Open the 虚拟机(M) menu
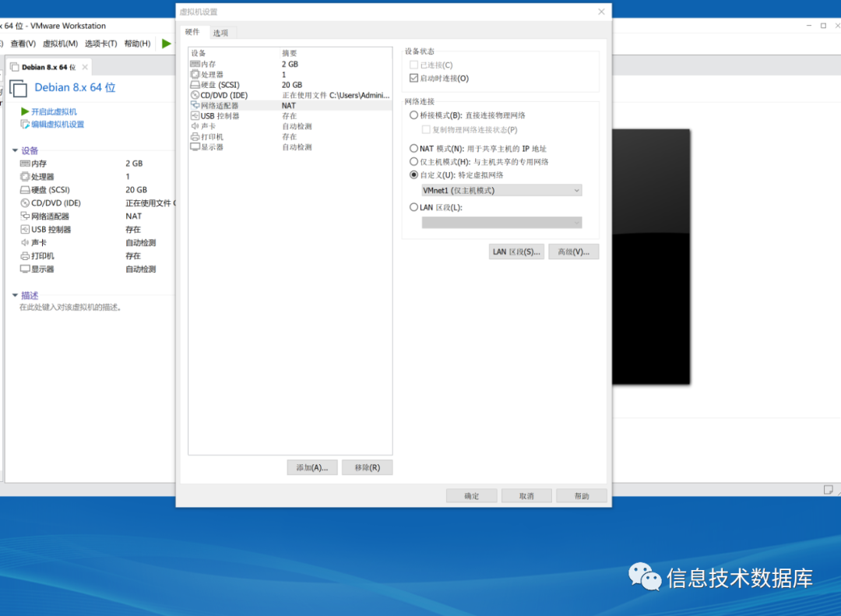 coord(60,44)
